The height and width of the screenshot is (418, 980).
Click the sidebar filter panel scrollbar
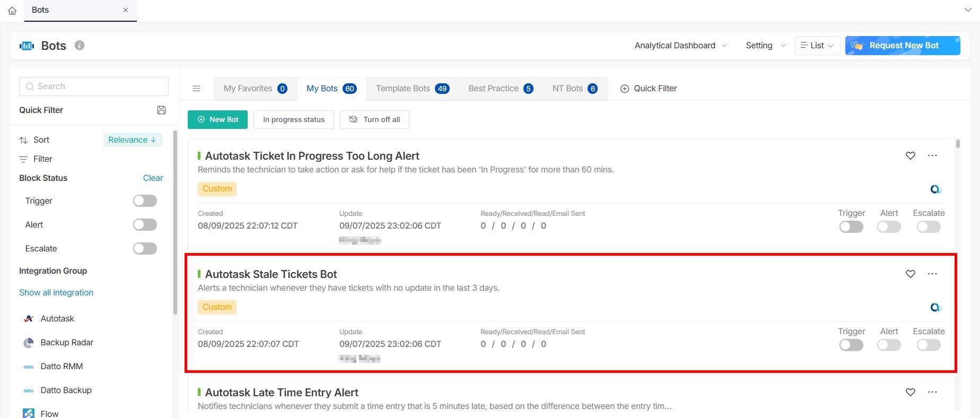[x=175, y=222]
